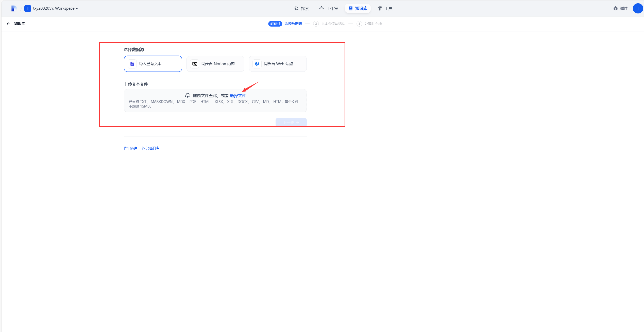Click the Notion logo icon

coord(195,64)
